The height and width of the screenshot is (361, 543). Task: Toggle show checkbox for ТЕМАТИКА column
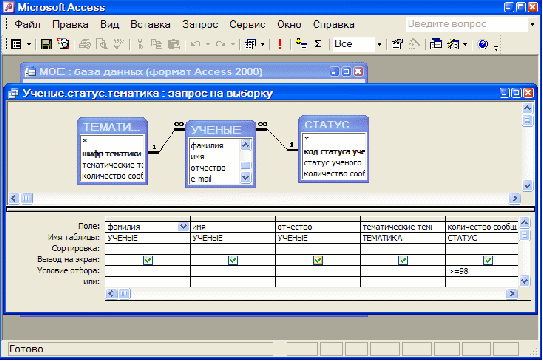(403, 260)
